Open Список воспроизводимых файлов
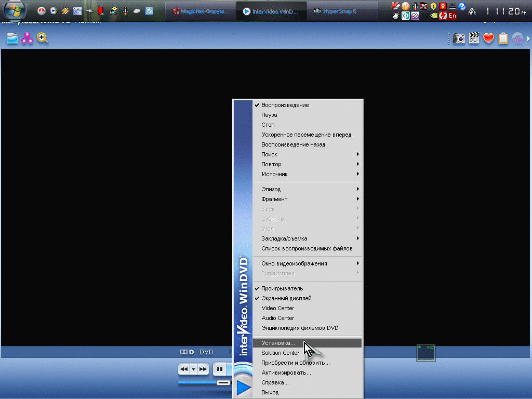Viewport: 532px width, 399px height. click(x=308, y=248)
